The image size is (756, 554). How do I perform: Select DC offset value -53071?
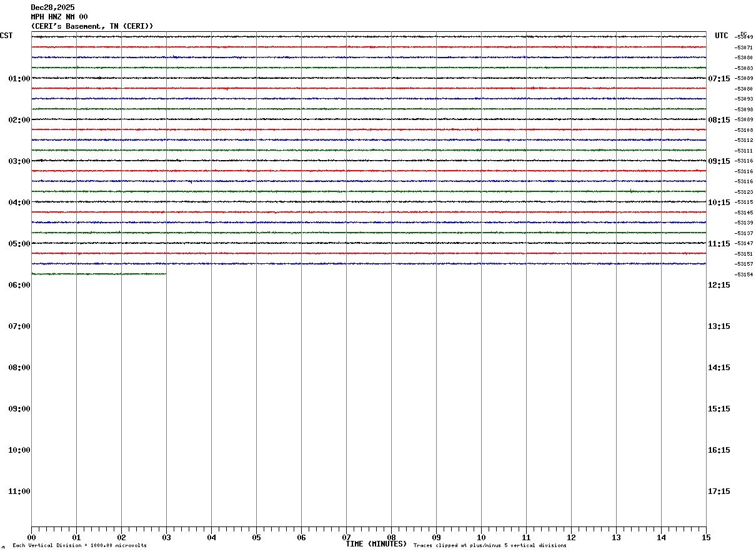point(744,48)
